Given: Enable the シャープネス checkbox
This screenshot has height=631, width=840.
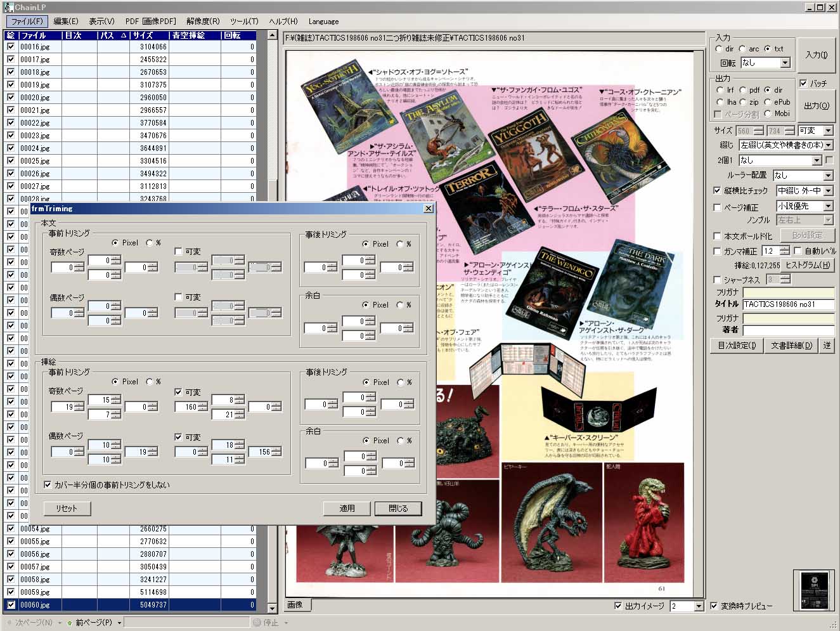Looking at the screenshot, I should click(x=717, y=280).
